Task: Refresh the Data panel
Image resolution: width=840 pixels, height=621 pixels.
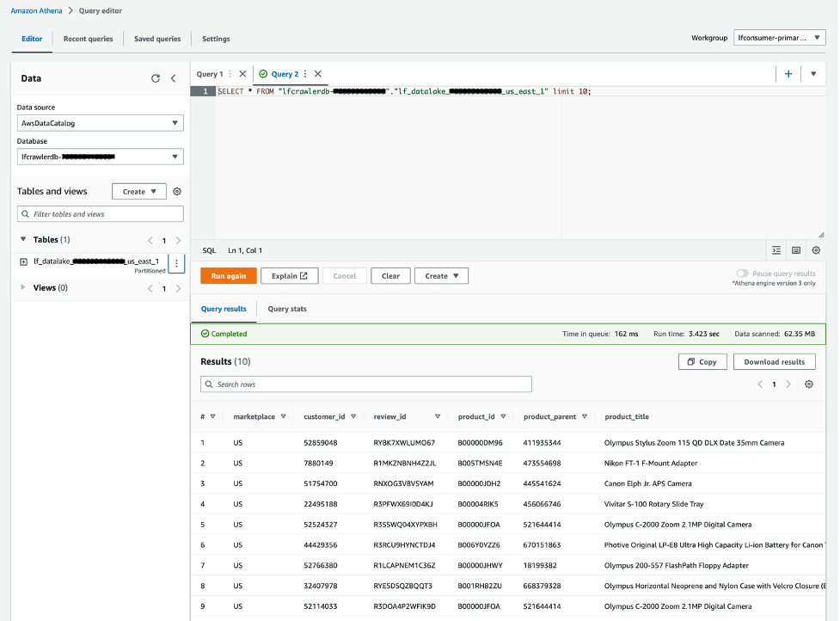Action: (156, 78)
